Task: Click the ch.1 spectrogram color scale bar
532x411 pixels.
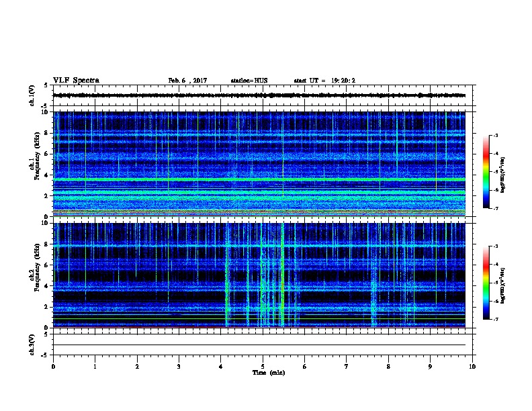Action: pos(486,172)
